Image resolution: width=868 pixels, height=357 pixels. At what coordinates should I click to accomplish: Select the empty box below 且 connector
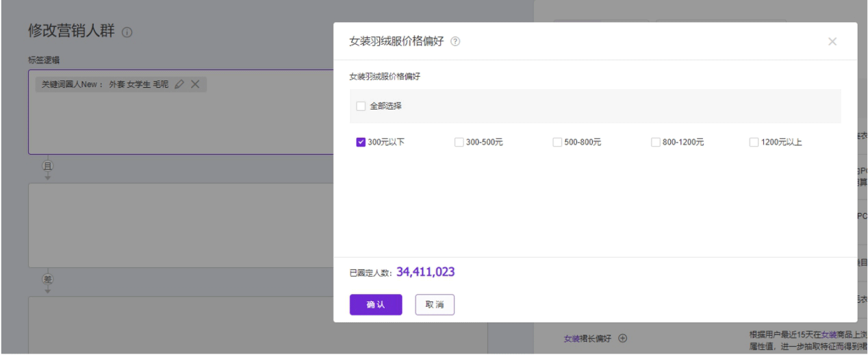tap(178, 225)
